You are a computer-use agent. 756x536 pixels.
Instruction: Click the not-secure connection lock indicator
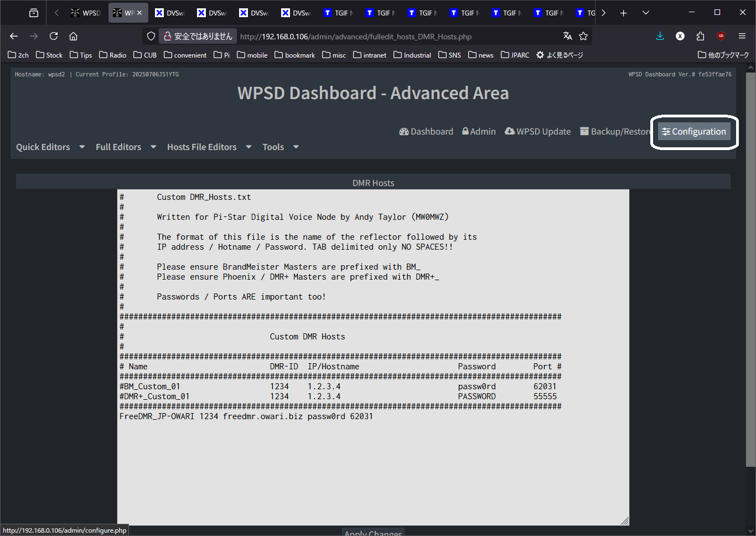pyautogui.click(x=198, y=36)
